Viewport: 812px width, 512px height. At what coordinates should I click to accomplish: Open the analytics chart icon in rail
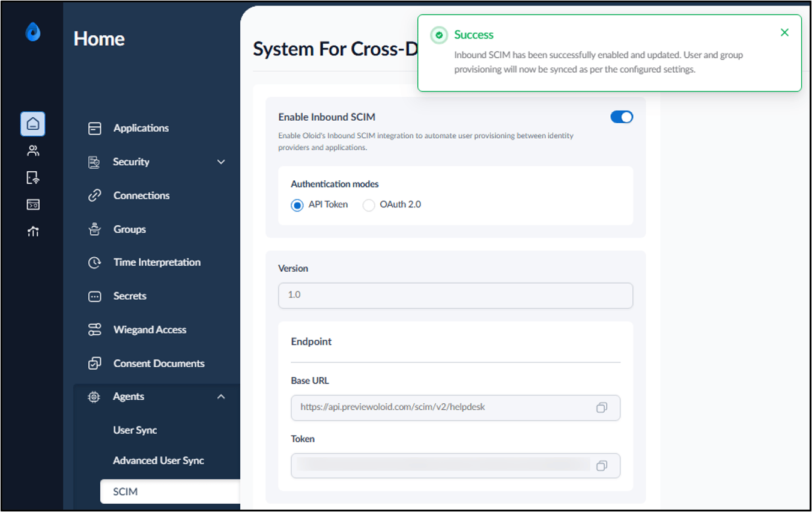pyautogui.click(x=33, y=231)
